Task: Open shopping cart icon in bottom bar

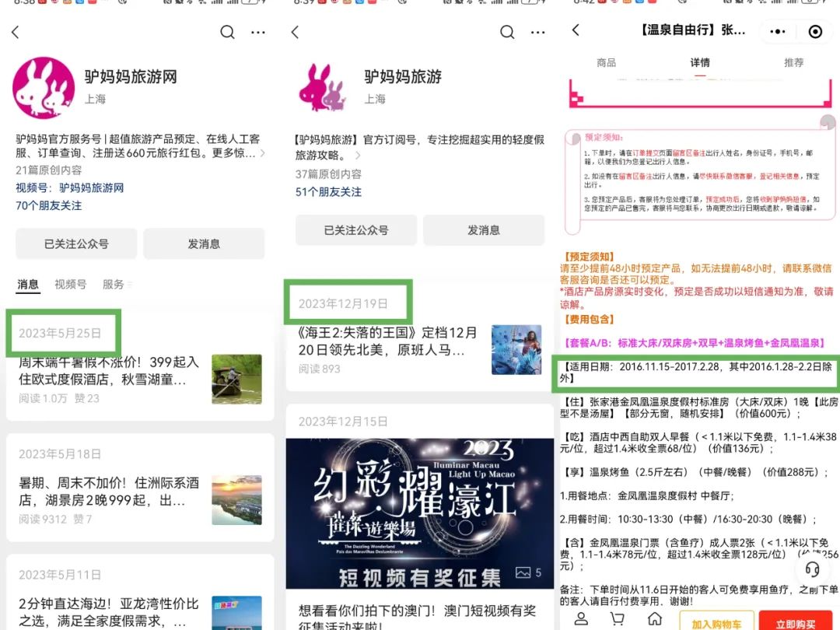Action: click(617, 619)
